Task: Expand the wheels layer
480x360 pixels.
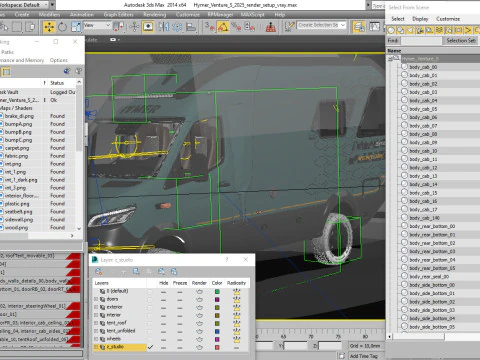Action: pos(96,339)
